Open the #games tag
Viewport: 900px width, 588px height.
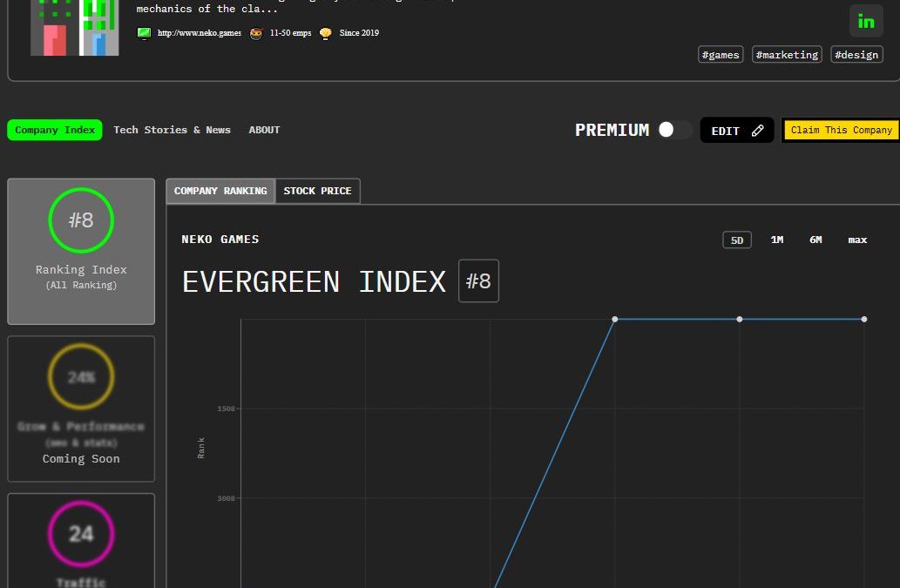(x=721, y=55)
